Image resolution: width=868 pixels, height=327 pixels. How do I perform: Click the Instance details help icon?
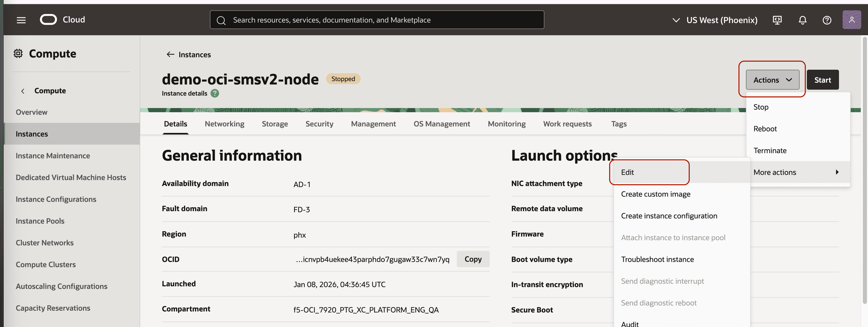215,93
